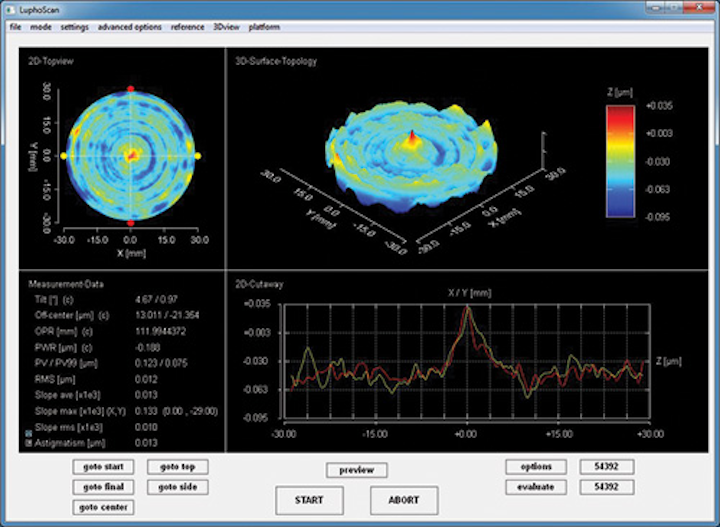Click the 2D-Topview panel title

click(51, 61)
